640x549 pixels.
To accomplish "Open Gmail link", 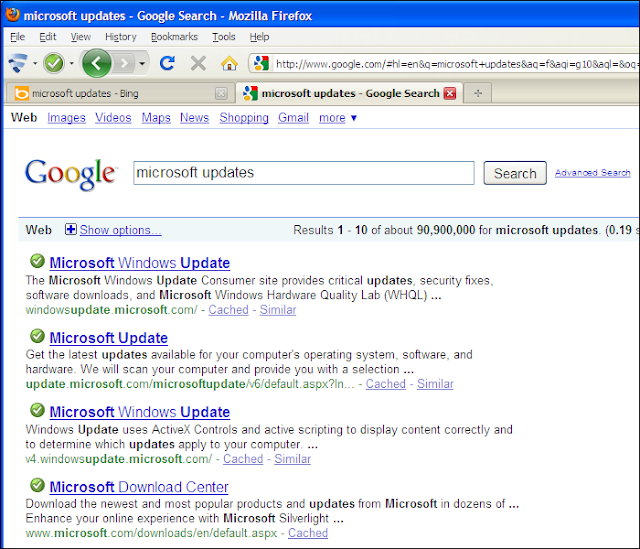I will [x=293, y=118].
